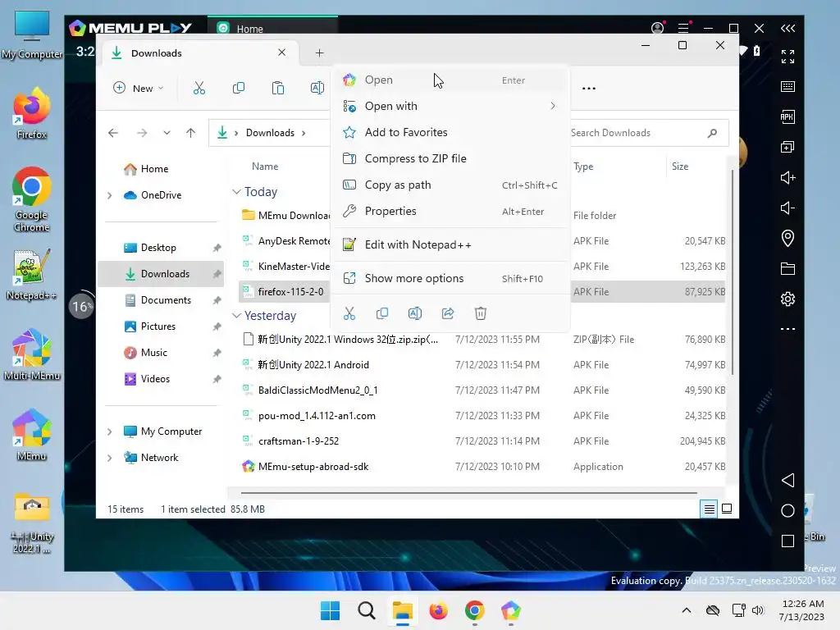This screenshot has width=840, height=630.
Task: Click Android home circle in MEmu sidebar
Action: pos(787,510)
